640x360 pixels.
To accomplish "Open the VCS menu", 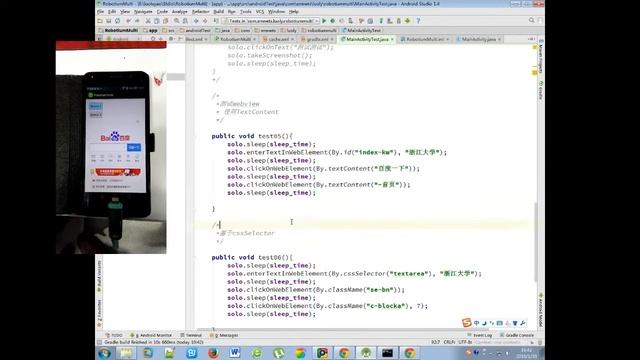I will (260, 12).
